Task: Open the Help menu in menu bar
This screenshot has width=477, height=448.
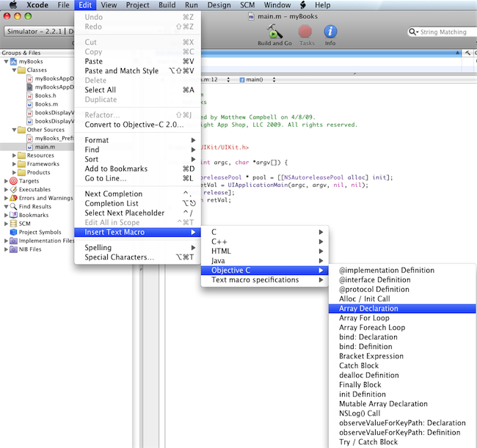Action: pos(322,5)
